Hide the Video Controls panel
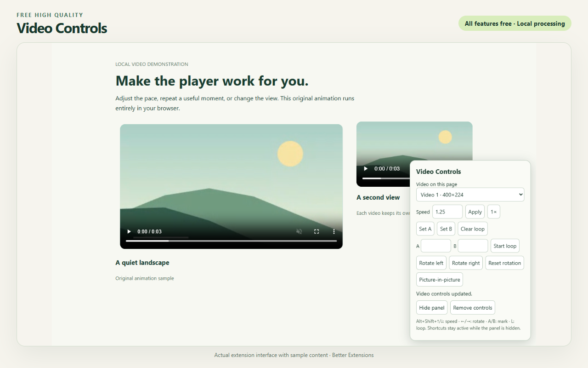Image resolution: width=588 pixels, height=368 pixels. 432,308
